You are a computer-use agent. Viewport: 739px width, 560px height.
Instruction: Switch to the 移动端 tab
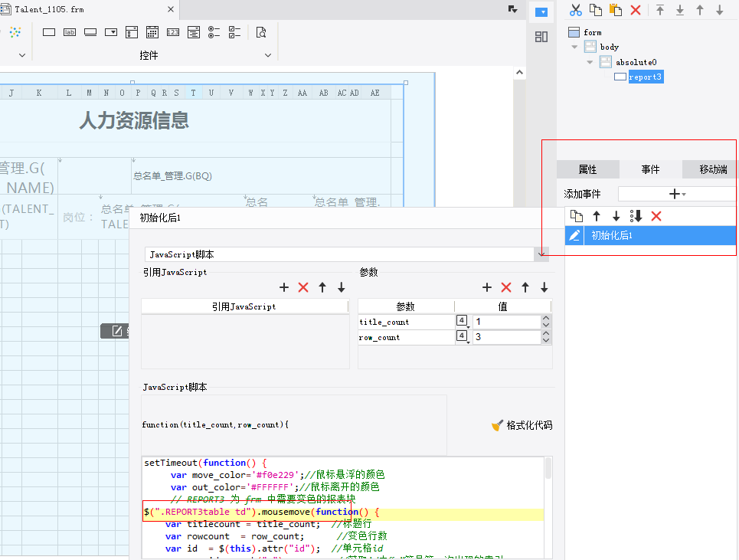click(x=713, y=169)
